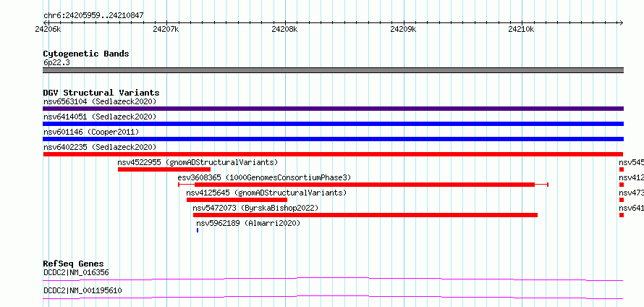Screen dimensions: 644x307
Task: Open the RefSeq Genes track title
Action: point(73,264)
